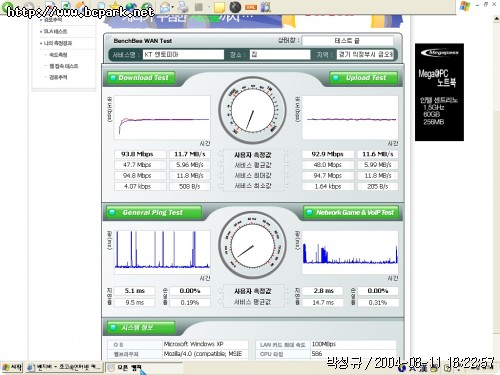Click the General Ping Test latency graph

point(162,252)
